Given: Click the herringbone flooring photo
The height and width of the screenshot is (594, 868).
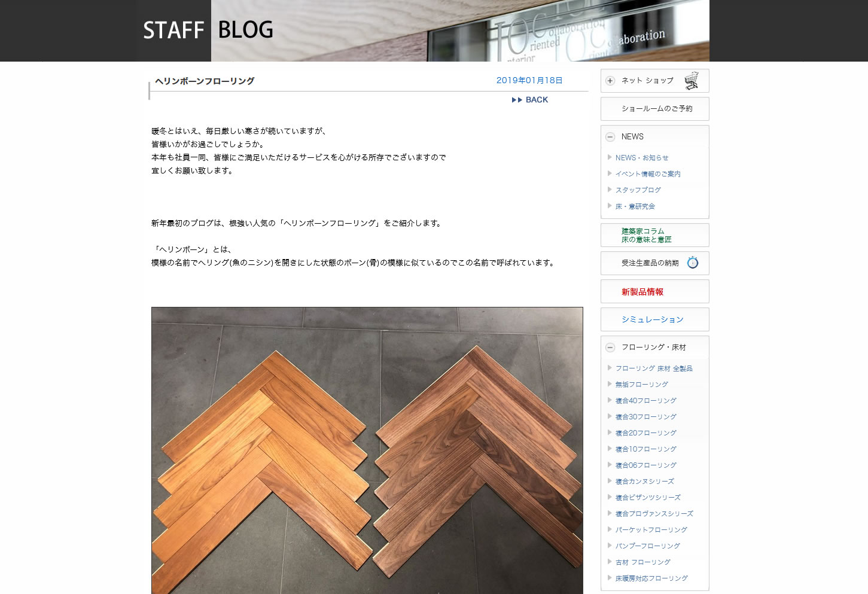Looking at the screenshot, I should [x=367, y=450].
